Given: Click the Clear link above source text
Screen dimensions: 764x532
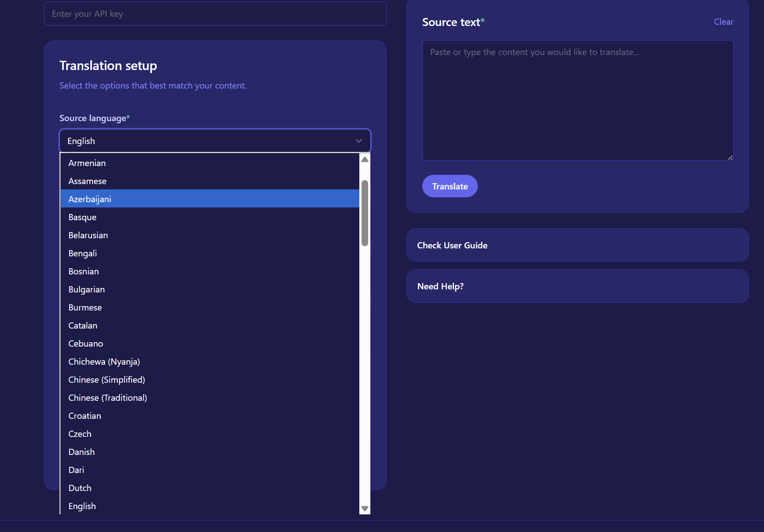Looking at the screenshot, I should (x=723, y=21).
